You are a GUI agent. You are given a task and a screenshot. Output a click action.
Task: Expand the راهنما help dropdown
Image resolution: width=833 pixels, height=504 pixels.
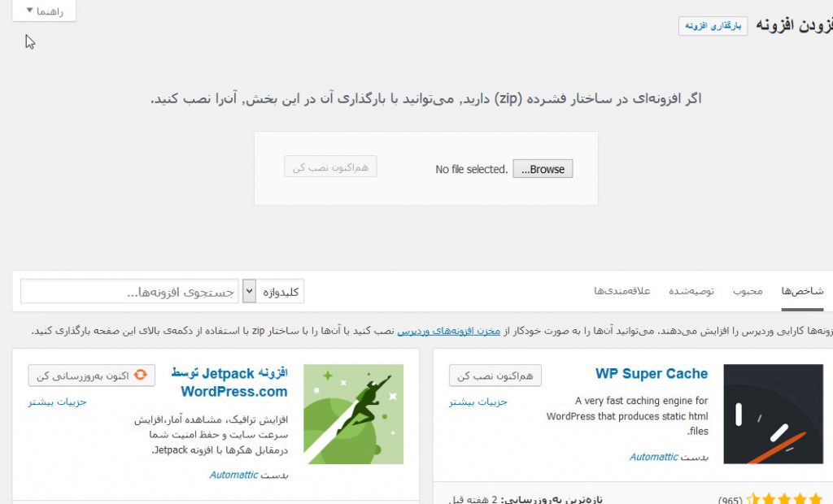[44, 11]
